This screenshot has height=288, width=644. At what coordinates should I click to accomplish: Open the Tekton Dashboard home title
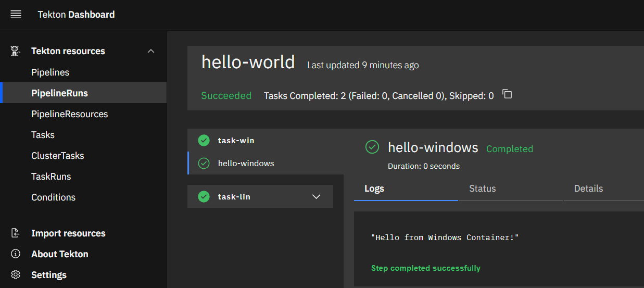pos(76,15)
